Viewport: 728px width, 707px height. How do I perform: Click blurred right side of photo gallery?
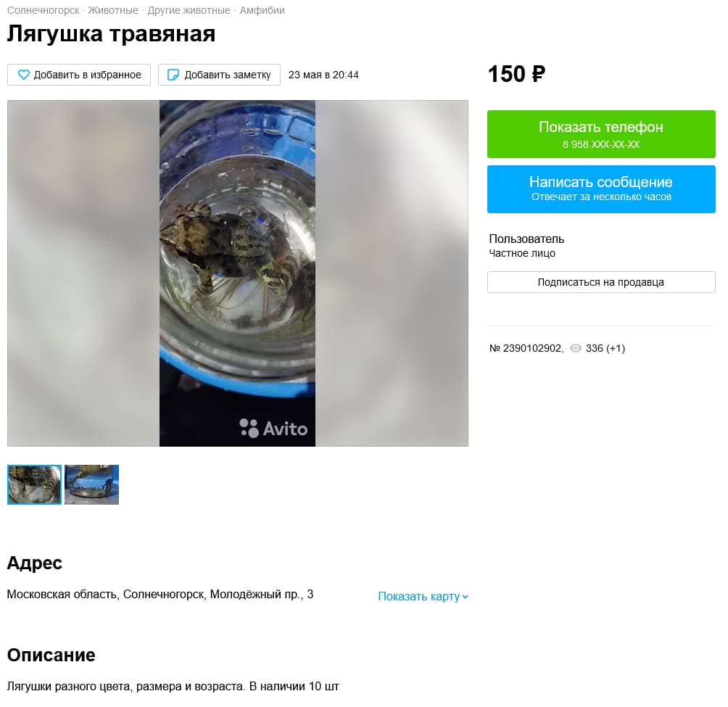point(392,273)
